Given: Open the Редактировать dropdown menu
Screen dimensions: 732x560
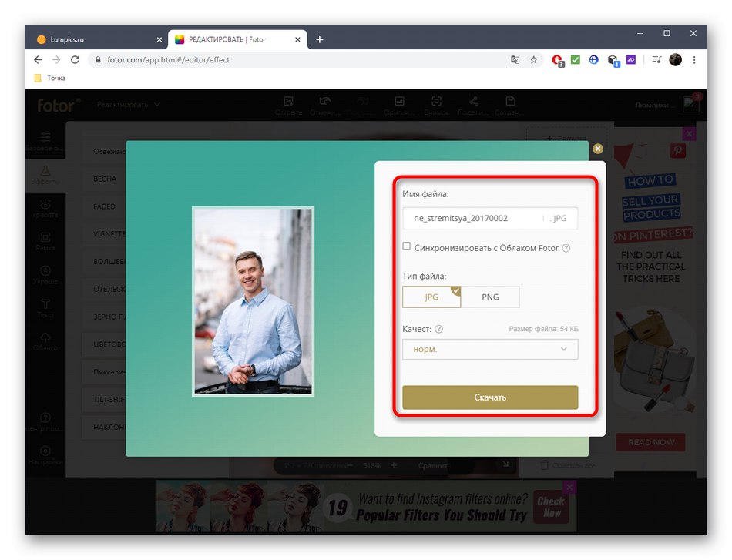Looking at the screenshot, I should (x=129, y=105).
